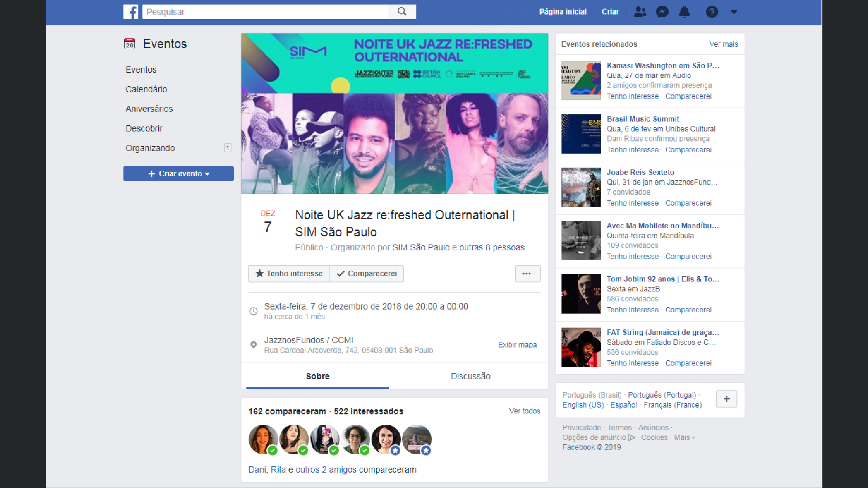Click the plus button to add language
Screen dimensions: 868x488
(726, 399)
